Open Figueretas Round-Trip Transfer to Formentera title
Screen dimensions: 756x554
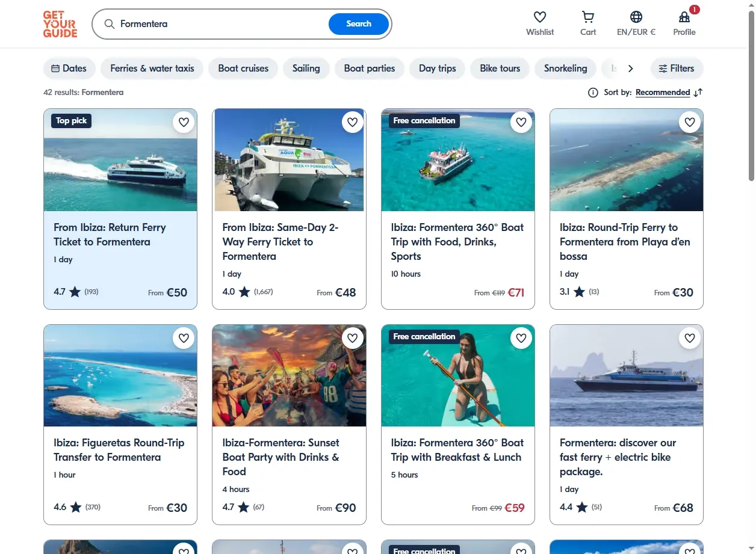(119, 450)
